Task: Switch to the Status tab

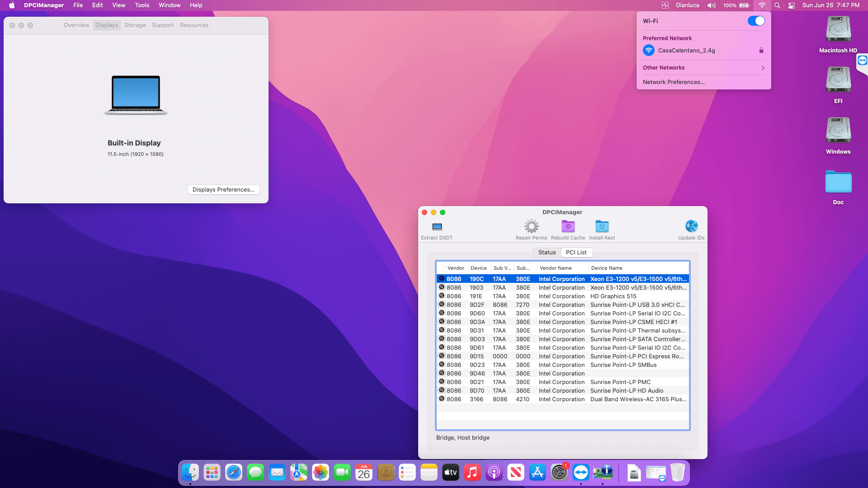Action: 547,253
